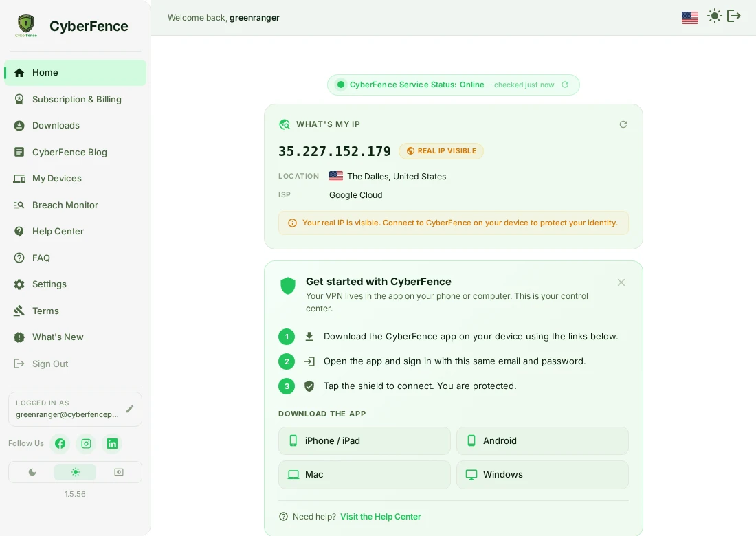Click the version number 1.5.56
Viewport: 756px width, 536px height.
[75, 494]
